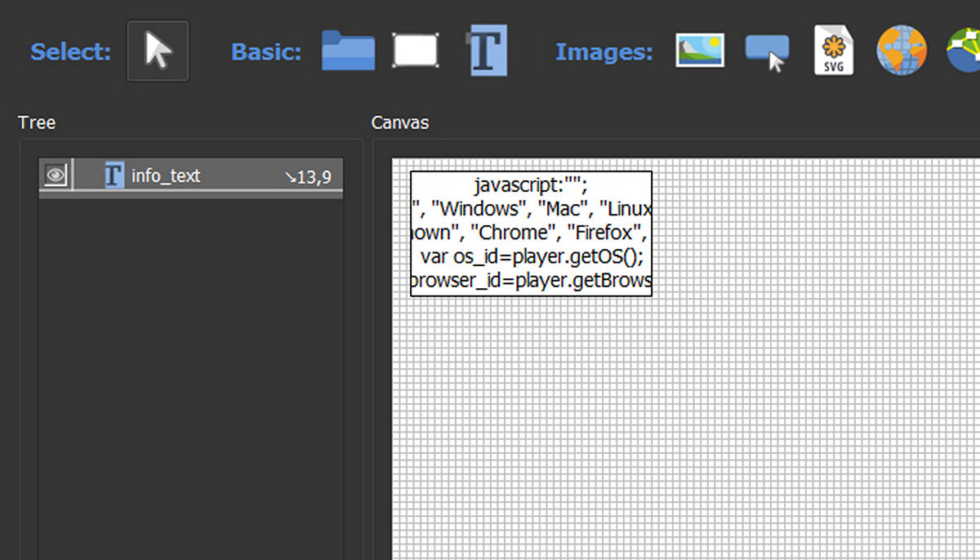Insert an Image element from toolbar
Screen dimensions: 980x560
coord(700,51)
